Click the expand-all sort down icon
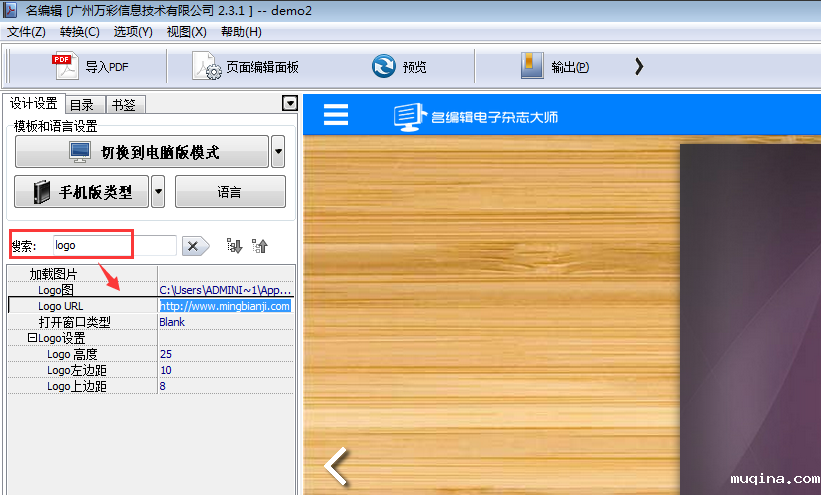The image size is (821, 495). coord(235,246)
